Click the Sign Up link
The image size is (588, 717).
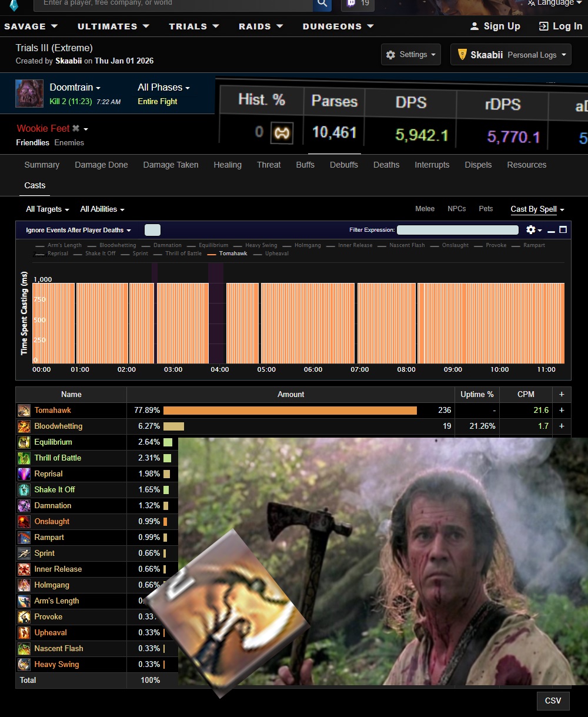(495, 26)
